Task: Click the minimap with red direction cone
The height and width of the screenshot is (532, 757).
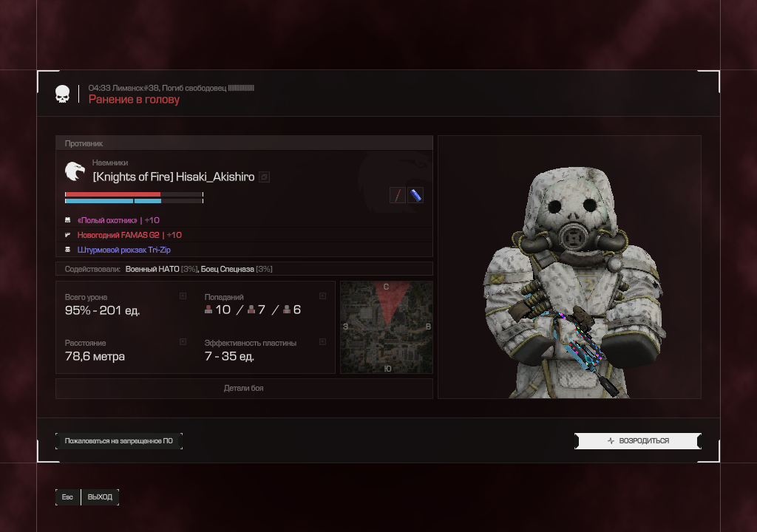Action: [386, 327]
